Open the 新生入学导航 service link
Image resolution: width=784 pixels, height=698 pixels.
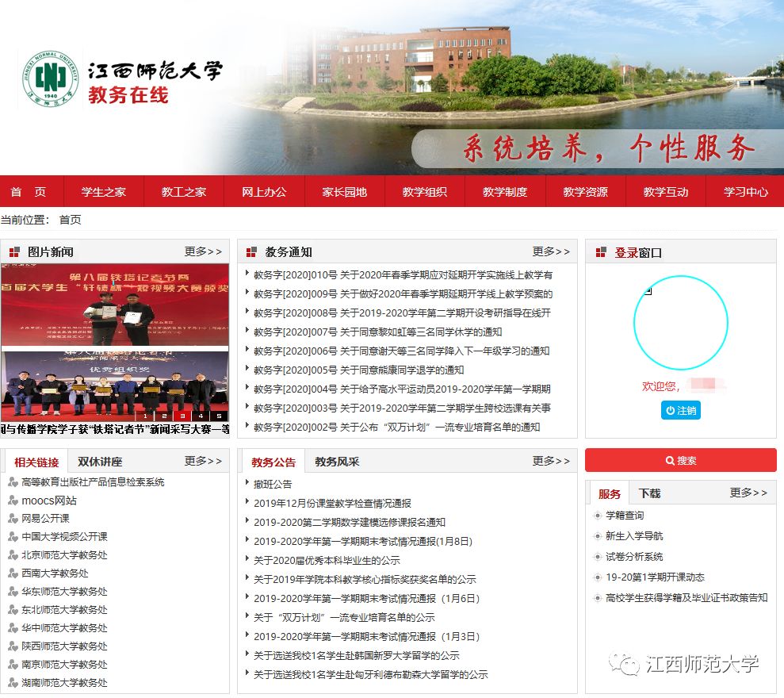point(634,536)
